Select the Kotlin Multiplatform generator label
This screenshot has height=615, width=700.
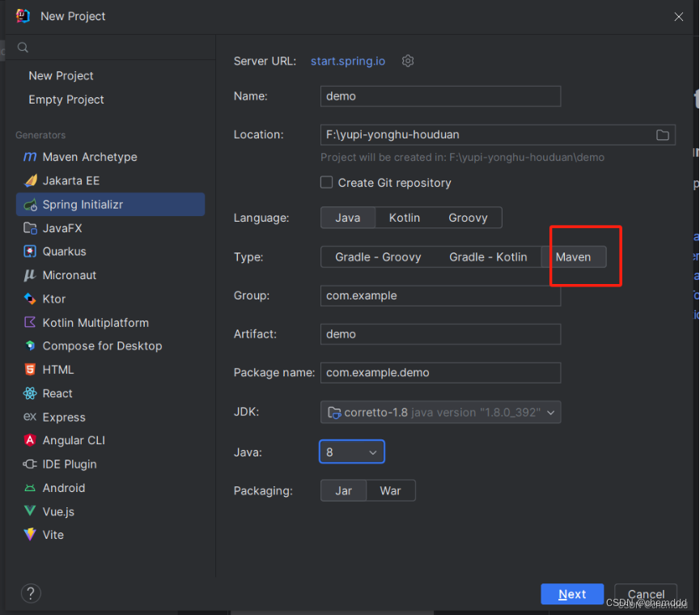coord(95,323)
